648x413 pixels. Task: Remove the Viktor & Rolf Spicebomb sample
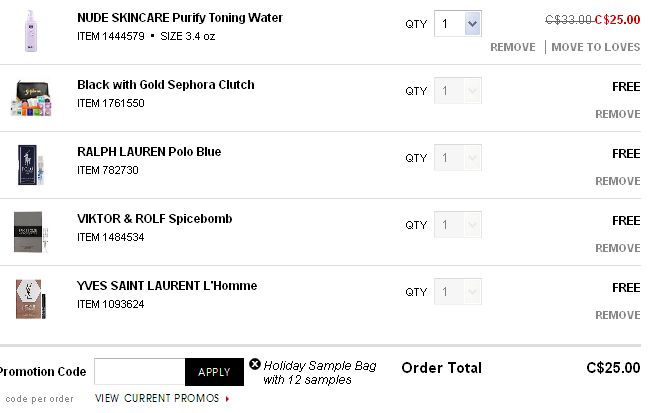tap(618, 248)
